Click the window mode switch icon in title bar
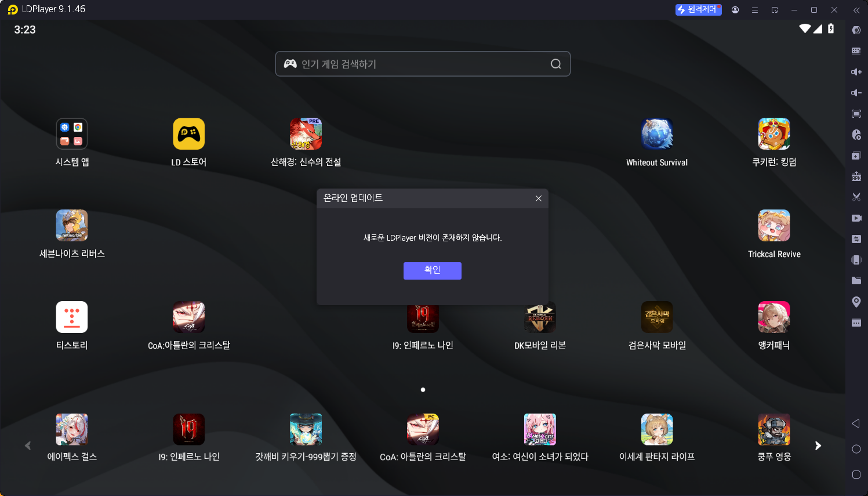 pyautogui.click(x=775, y=10)
